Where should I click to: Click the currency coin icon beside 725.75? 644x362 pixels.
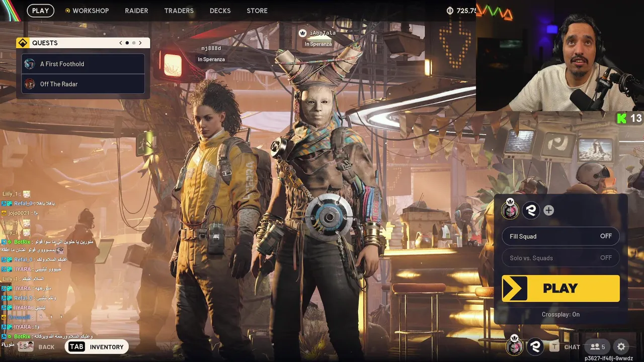tap(450, 11)
